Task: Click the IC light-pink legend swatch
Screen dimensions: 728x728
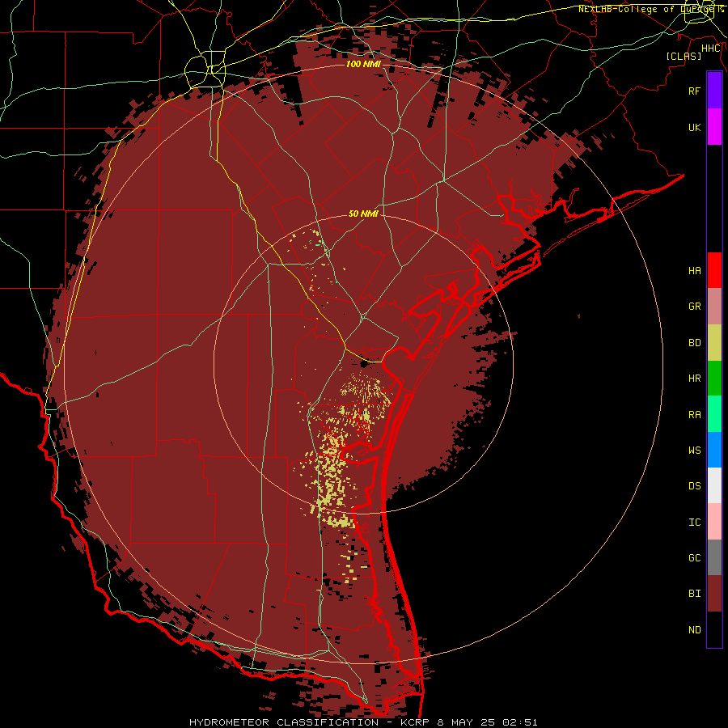Action: [714, 522]
